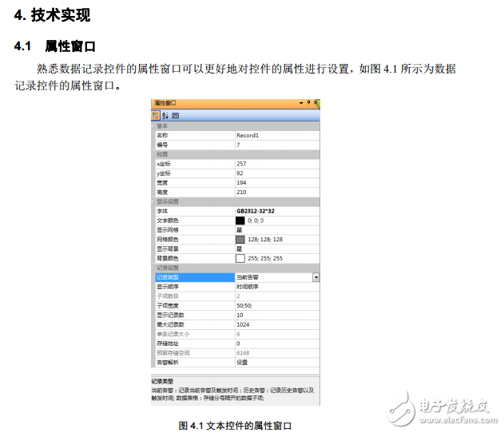
Task: Select the 显示网格 property label
Action: point(168,230)
